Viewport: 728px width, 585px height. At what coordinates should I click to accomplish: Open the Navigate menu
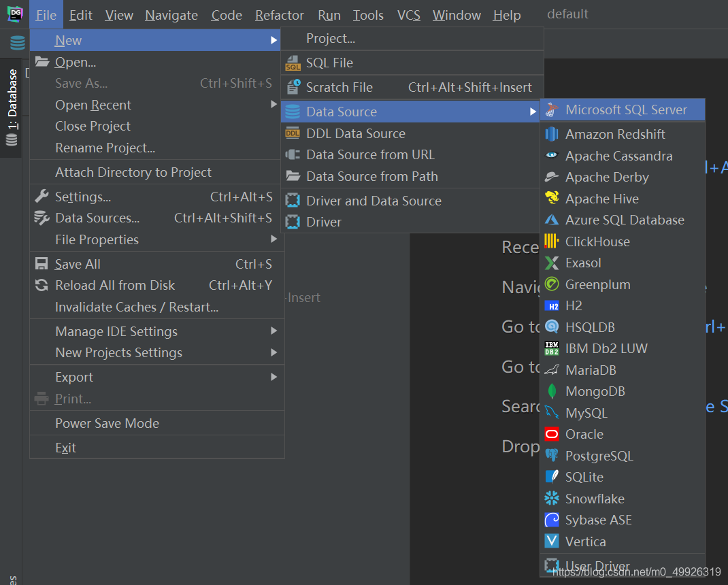tap(171, 16)
